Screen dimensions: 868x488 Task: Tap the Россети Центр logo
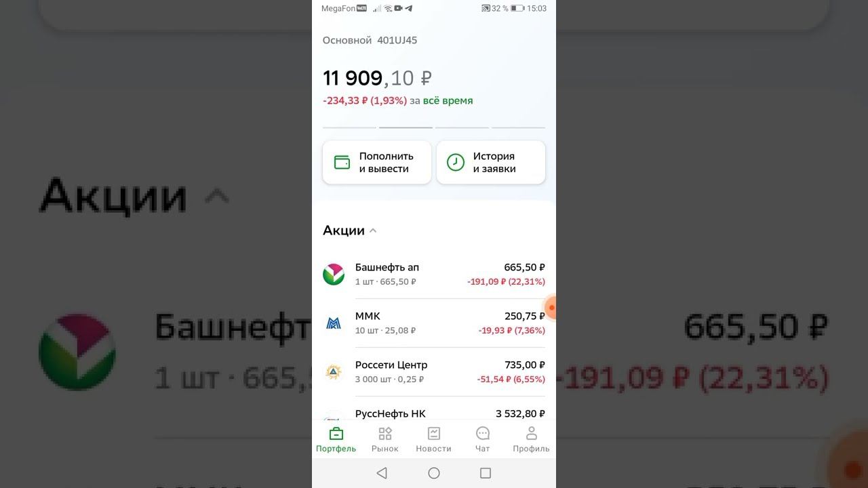click(334, 371)
